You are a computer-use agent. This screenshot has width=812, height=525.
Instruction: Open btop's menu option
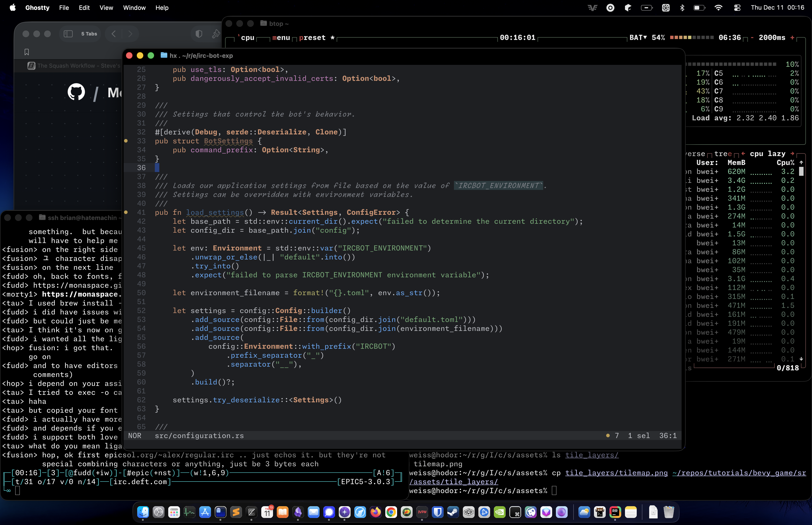tap(281, 38)
